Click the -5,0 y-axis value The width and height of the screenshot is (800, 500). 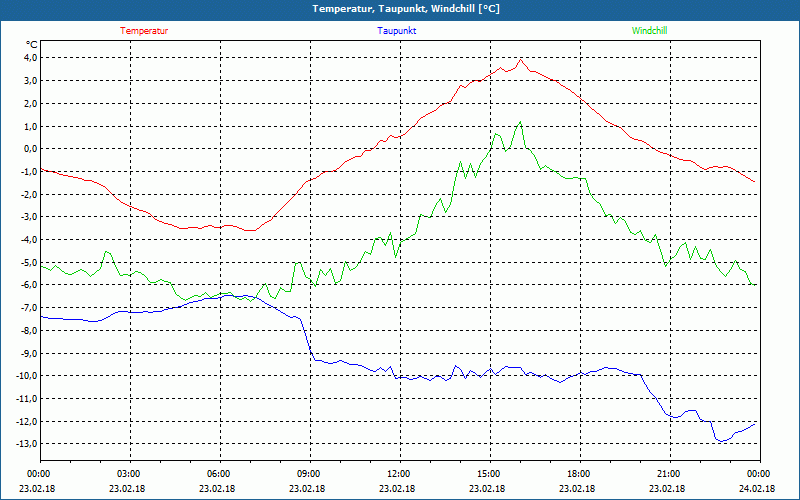point(30,262)
